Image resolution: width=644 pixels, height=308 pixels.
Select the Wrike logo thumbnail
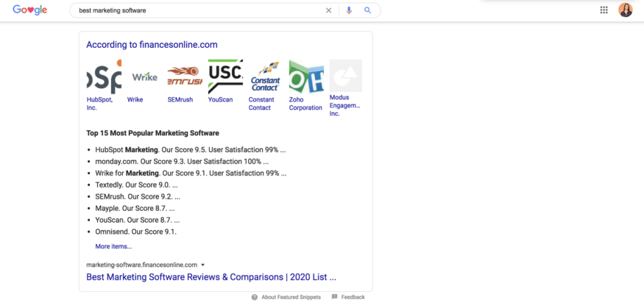point(144,76)
